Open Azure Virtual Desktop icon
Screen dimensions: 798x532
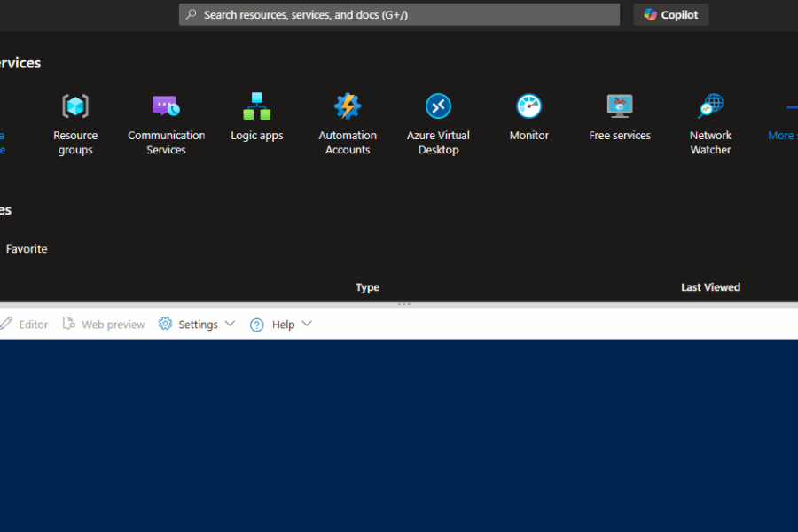(438, 106)
